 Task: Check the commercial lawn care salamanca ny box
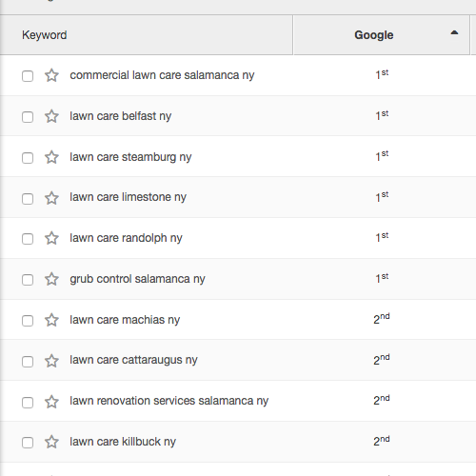pos(28,76)
